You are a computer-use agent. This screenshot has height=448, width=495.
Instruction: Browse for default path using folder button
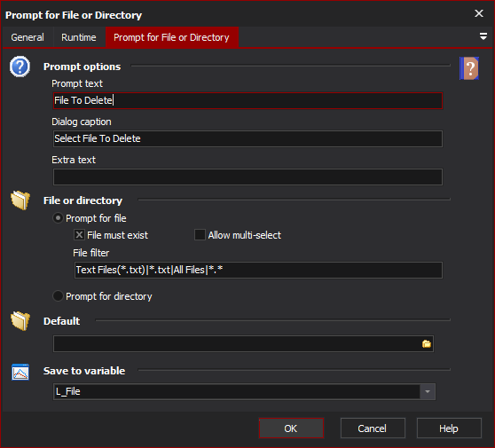point(427,343)
